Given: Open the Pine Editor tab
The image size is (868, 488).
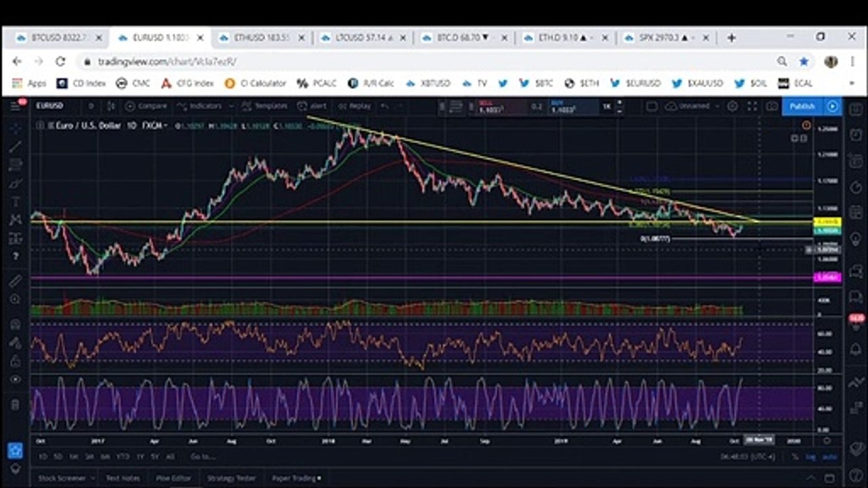Looking at the screenshot, I should 174,479.
